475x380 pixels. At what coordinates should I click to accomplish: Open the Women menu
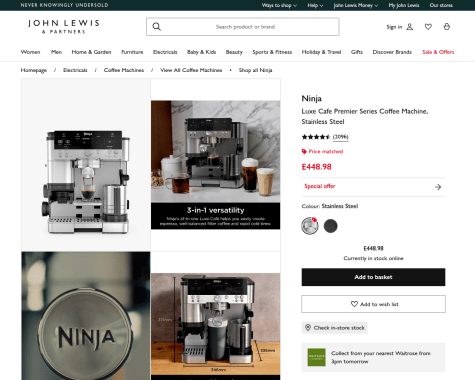coord(30,52)
